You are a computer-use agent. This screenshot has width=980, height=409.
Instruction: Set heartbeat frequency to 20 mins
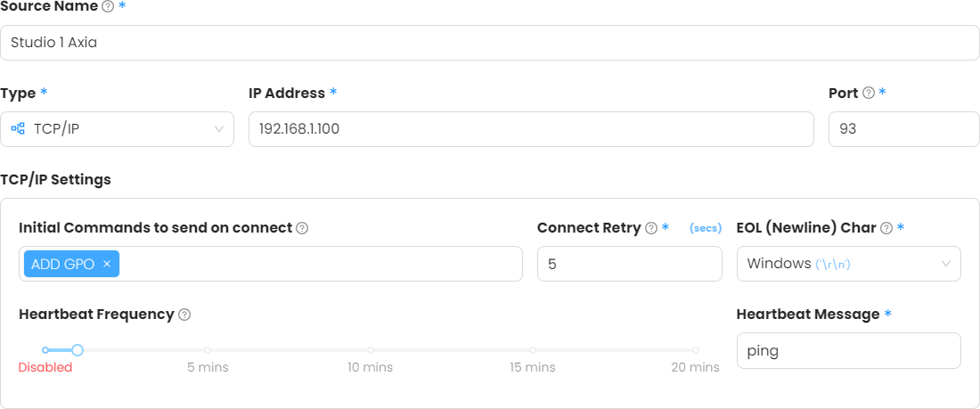click(696, 350)
